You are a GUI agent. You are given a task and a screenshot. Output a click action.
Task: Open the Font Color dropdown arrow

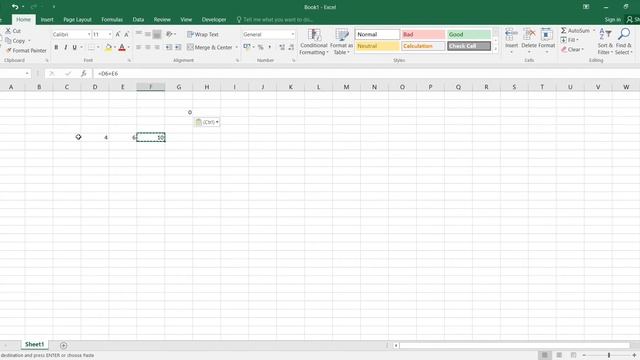(x=128, y=47)
